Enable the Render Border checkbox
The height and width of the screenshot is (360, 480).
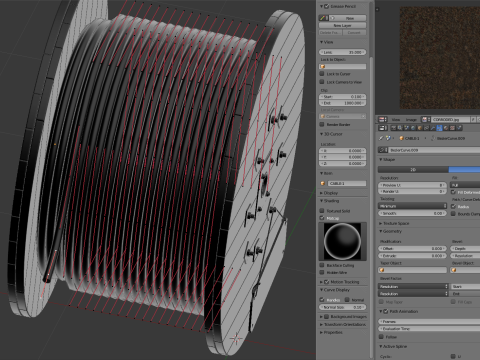click(x=322, y=124)
